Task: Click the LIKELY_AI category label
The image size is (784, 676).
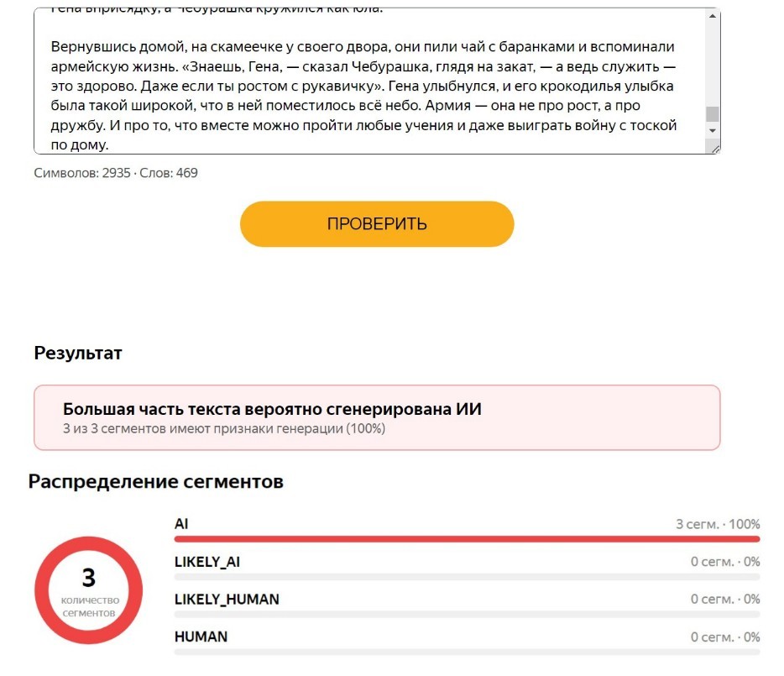Action: click(207, 562)
